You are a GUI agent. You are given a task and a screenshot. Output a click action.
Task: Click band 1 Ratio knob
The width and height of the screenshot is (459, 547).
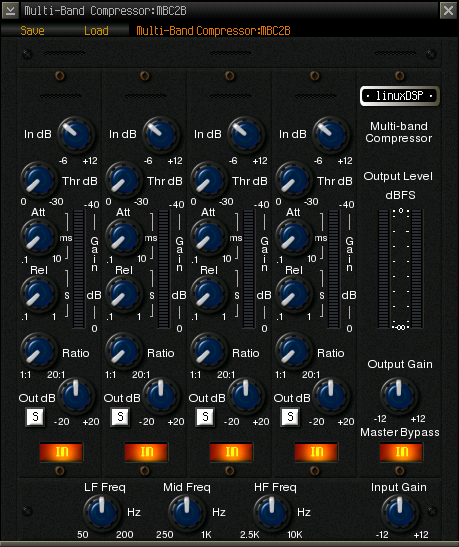(x=39, y=352)
